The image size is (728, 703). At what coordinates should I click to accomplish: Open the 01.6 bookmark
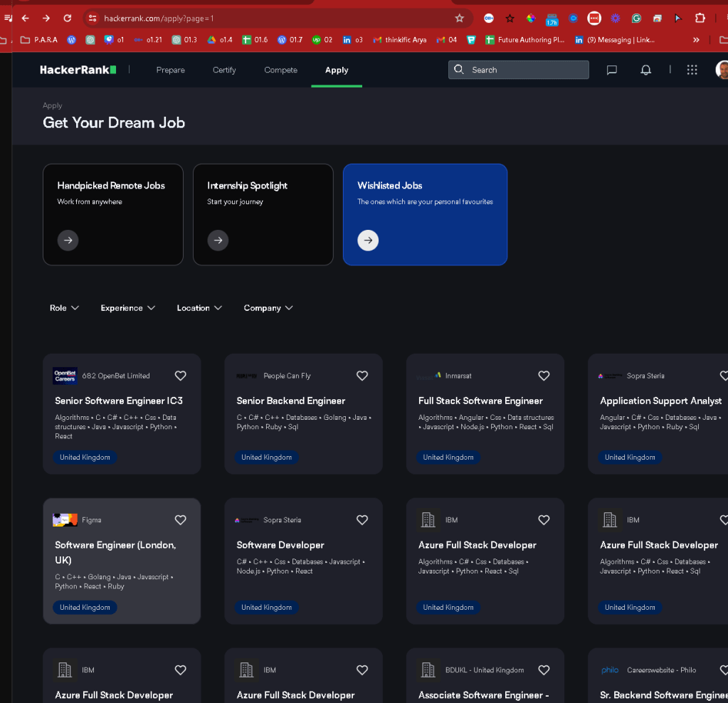coord(255,40)
